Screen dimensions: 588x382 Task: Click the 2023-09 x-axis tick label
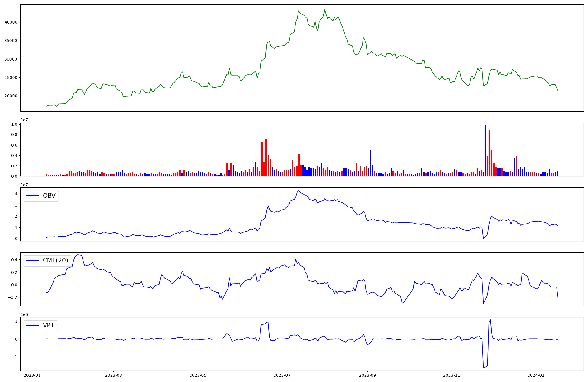[x=367, y=375]
